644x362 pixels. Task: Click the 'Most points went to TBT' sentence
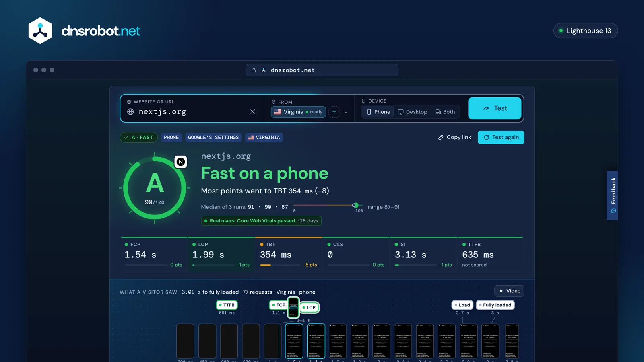point(266,191)
